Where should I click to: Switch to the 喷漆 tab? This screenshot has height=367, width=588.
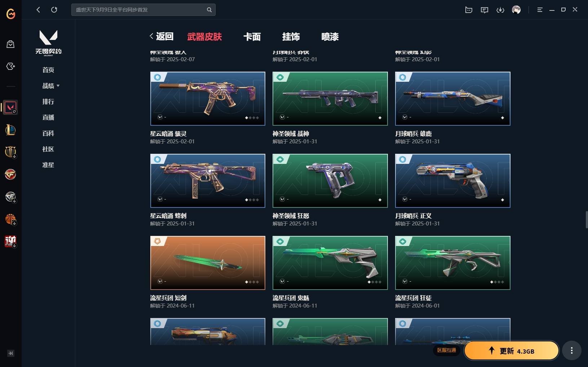point(330,37)
